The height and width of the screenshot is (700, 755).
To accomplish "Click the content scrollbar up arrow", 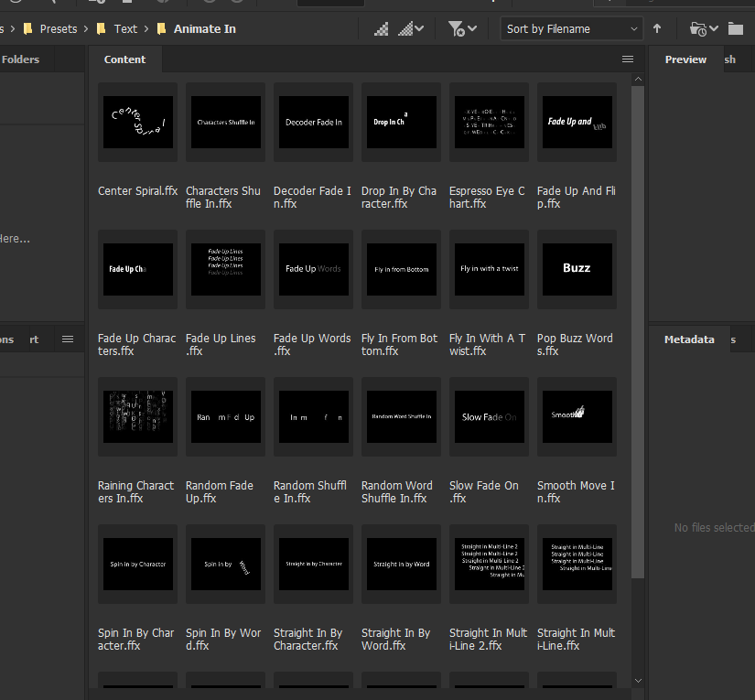I will (638, 79).
